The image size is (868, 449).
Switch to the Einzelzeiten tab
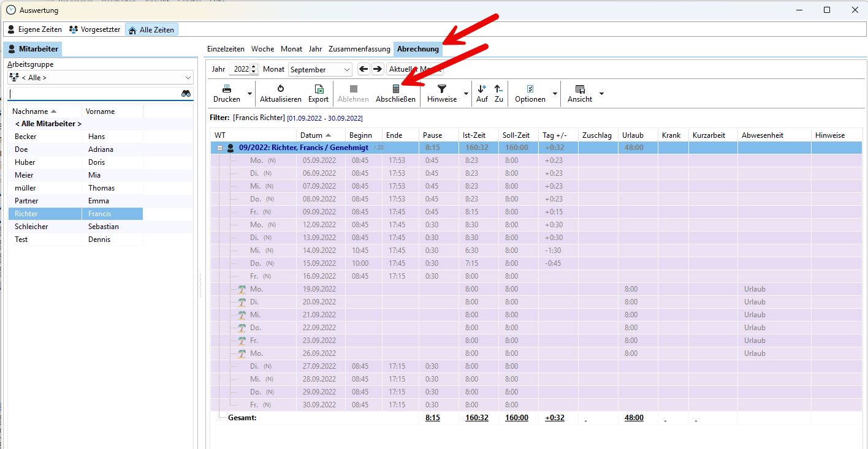tap(226, 49)
